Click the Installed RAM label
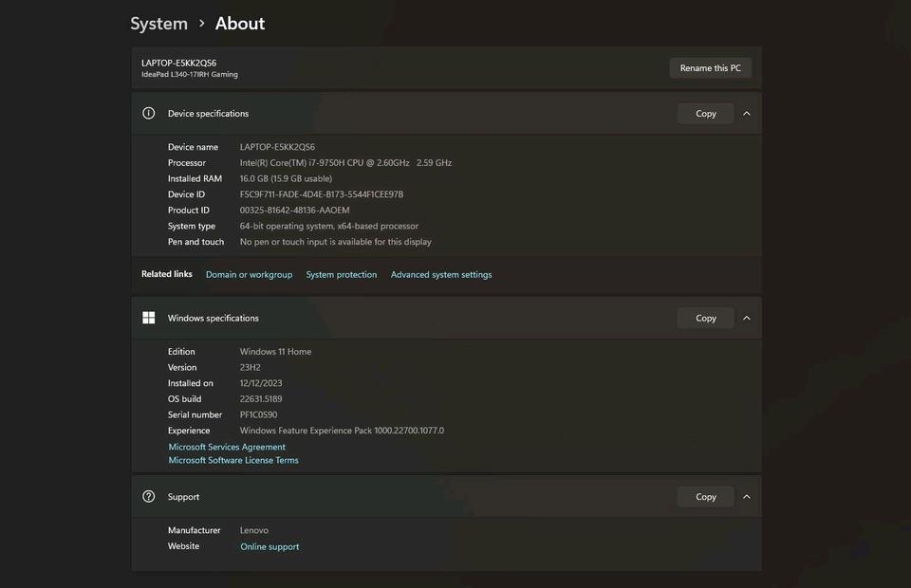Image resolution: width=911 pixels, height=588 pixels. point(195,178)
